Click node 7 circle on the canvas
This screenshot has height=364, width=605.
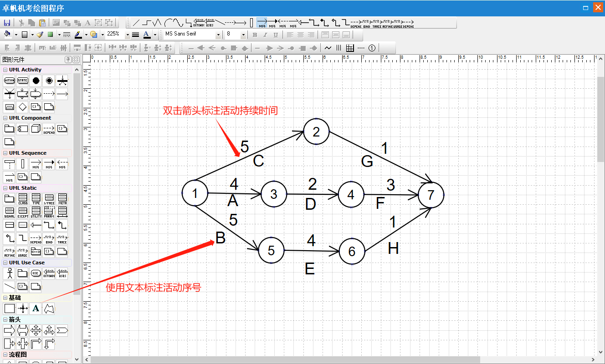431,195
